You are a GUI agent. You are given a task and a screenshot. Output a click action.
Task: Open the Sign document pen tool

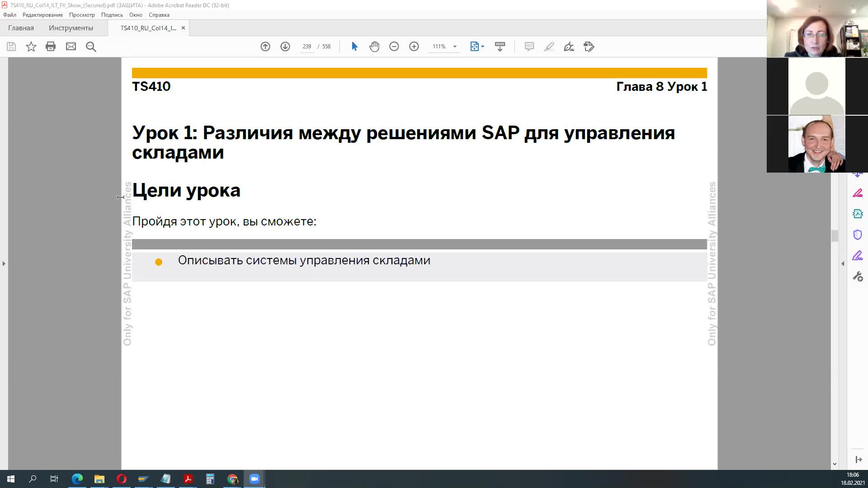click(569, 47)
